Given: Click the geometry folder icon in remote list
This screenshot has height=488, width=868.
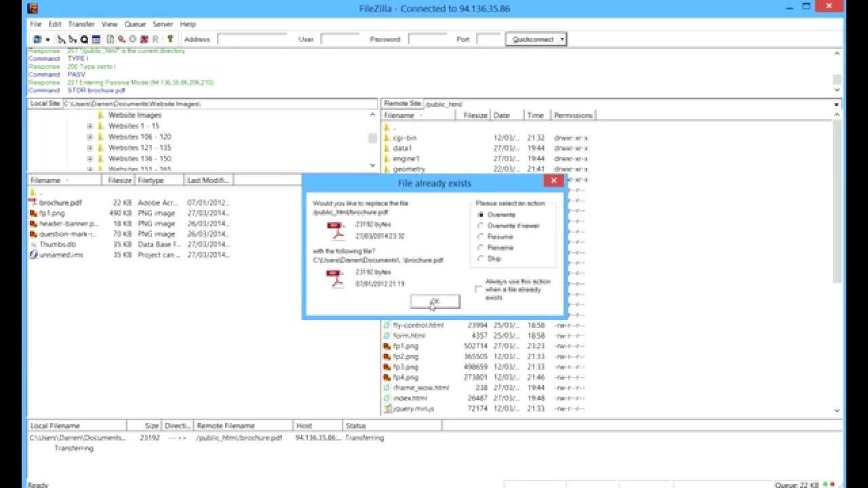Looking at the screenshot, I should click(x=387, y=169).
